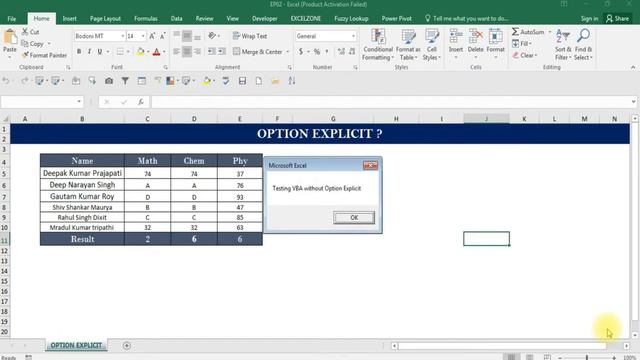Switch to the Page Layout tab

tap(105, 19)
